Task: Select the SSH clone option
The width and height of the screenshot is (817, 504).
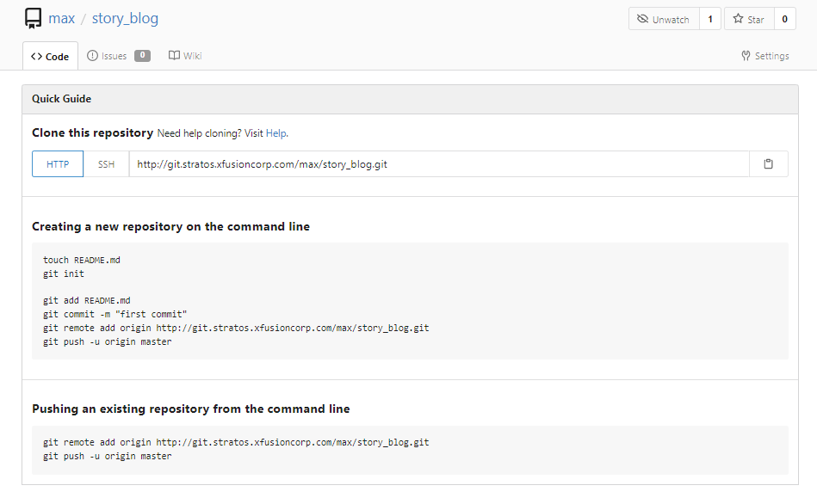Action: coord(106,164)
